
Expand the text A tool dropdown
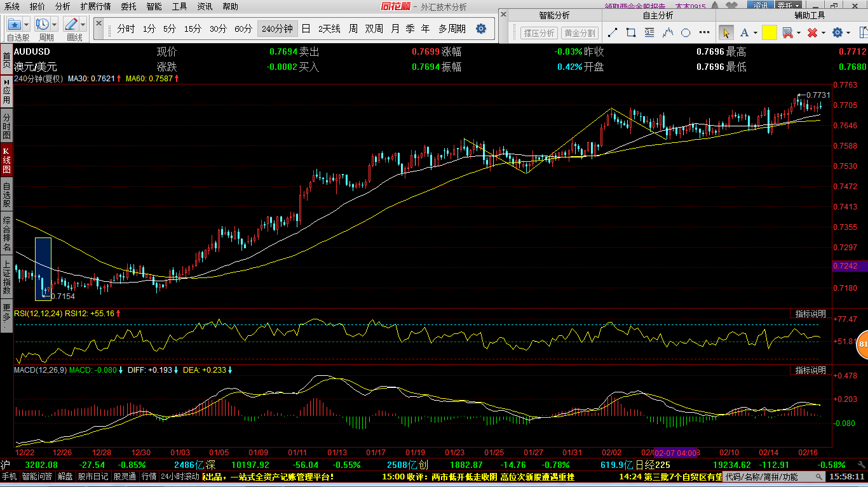755,33
